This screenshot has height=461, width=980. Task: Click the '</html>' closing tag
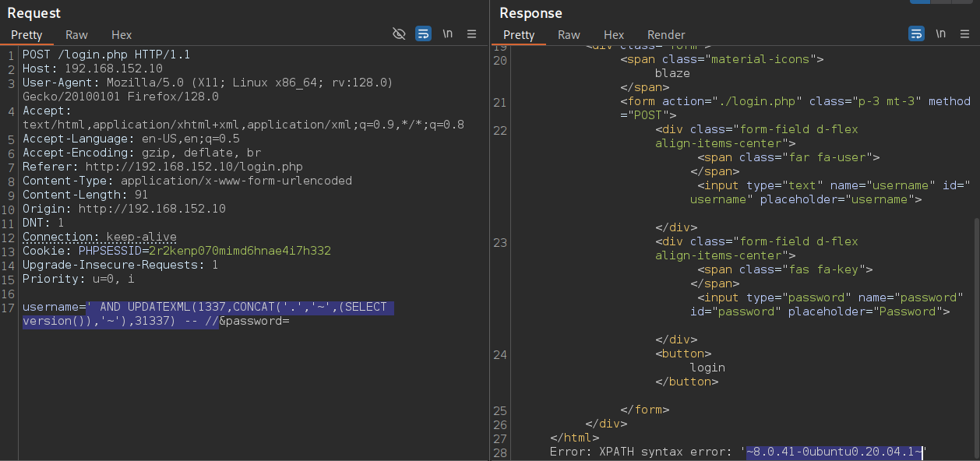(x=574, y=438)
